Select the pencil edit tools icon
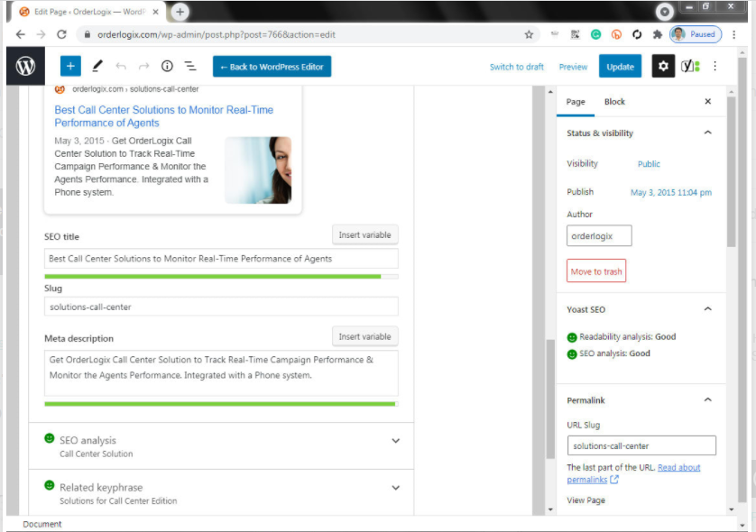756x532 pixels. (x=97, y=67)
